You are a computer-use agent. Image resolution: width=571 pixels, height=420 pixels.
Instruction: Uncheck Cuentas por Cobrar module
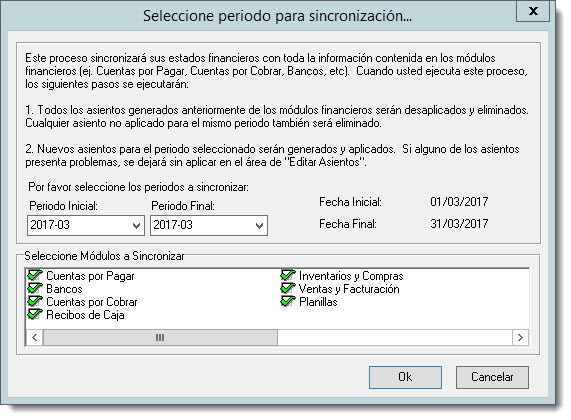(35, 302)
